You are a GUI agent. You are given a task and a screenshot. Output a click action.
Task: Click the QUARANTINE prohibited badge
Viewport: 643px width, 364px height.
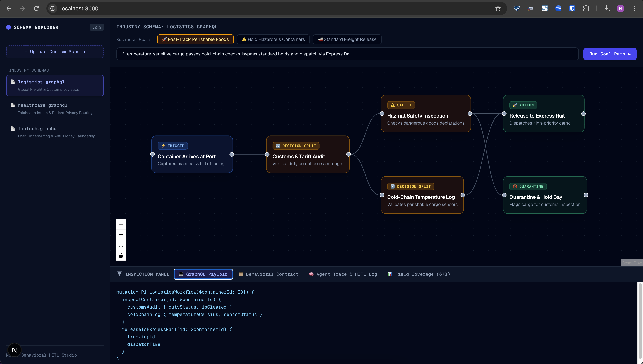(x=528, y=186)
